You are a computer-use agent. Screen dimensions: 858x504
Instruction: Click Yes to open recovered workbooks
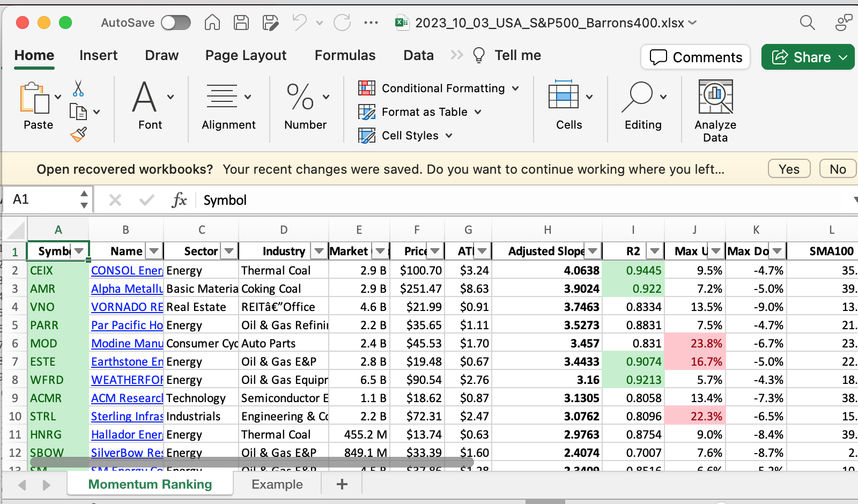point(789,169)
